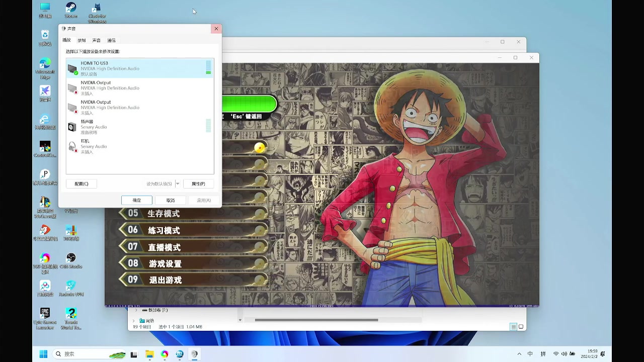Viewport: 644px width, 362px height.
Task: Switch to the 播放 playback tab
Action: click(66, 40)
